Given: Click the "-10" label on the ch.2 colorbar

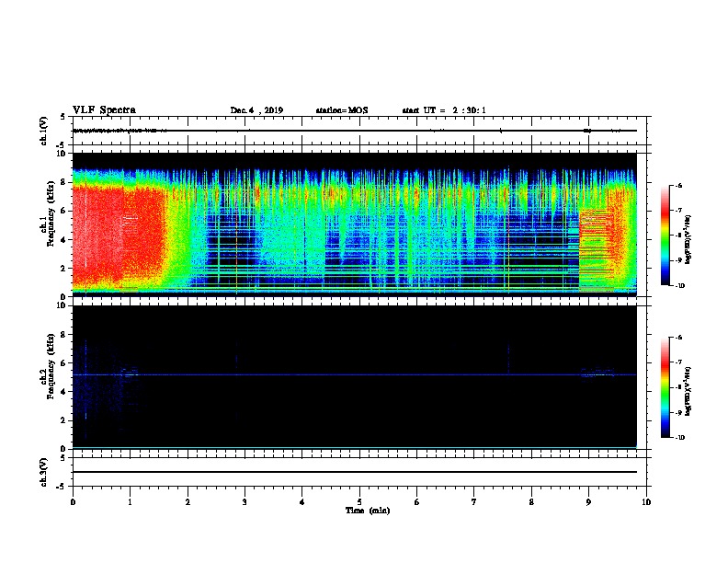Looking at the screenshot, I should pyautogui.click(x=678, y=438).
